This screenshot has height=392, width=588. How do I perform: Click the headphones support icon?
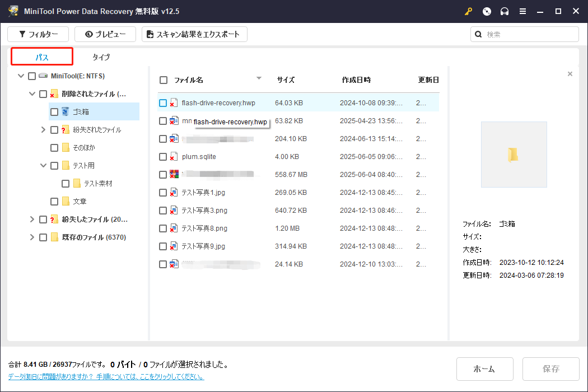coord(505,11)
